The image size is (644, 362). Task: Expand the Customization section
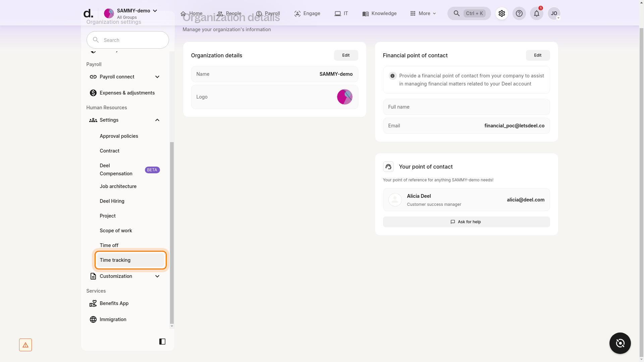157,276
